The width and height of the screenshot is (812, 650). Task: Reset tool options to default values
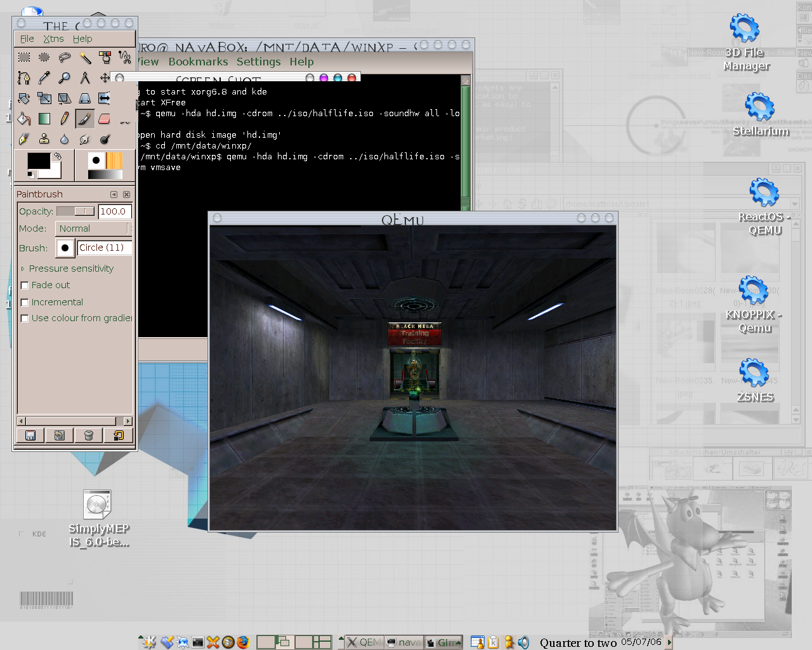[118, 435]
